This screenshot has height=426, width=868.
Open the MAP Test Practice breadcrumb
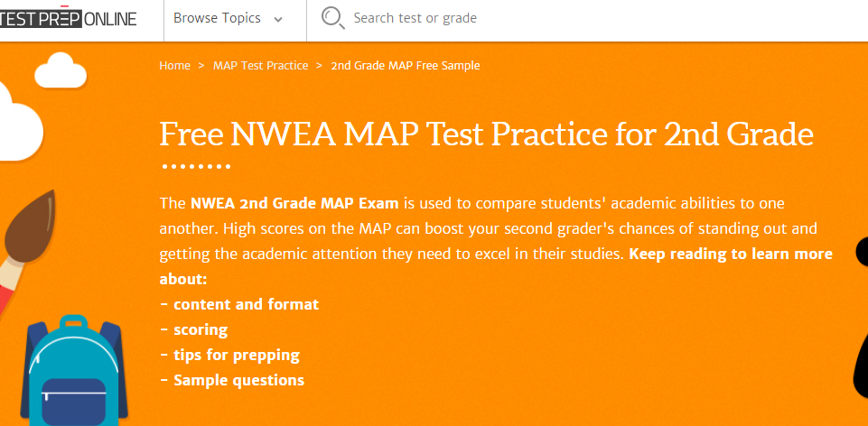point(260,66)
